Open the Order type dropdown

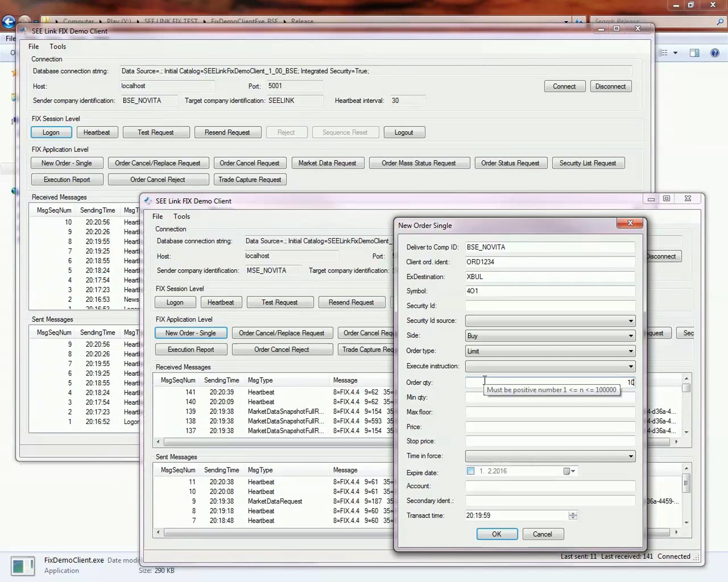click(x=630, y=351)
